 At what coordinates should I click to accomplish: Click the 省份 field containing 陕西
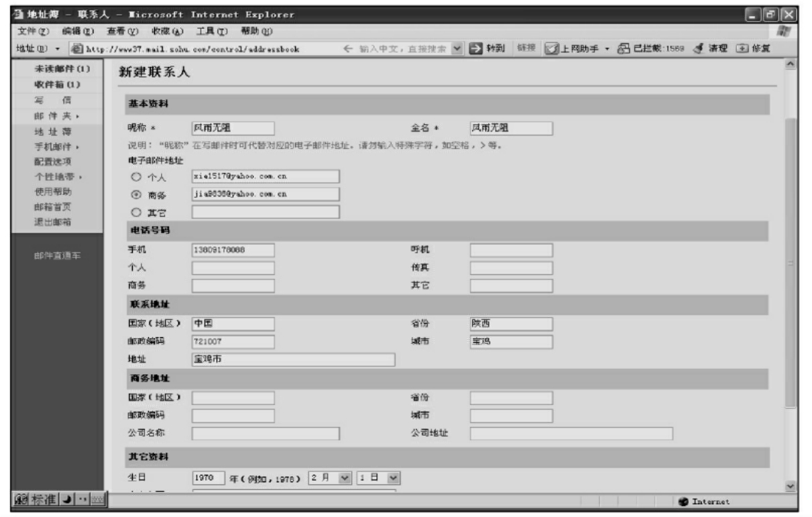point(511,324)
